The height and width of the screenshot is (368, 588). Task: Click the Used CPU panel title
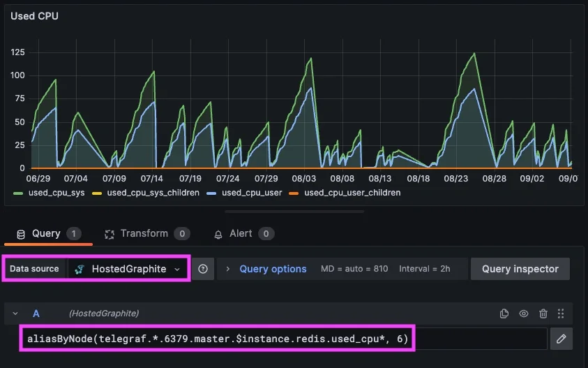pyautogui.click(x=34, y=16)
